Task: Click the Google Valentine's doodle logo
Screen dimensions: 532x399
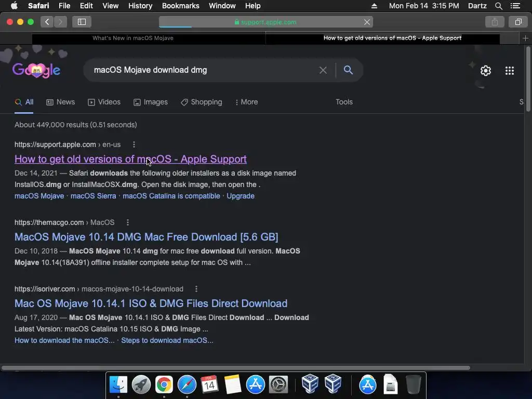Action: coord(36,70)
